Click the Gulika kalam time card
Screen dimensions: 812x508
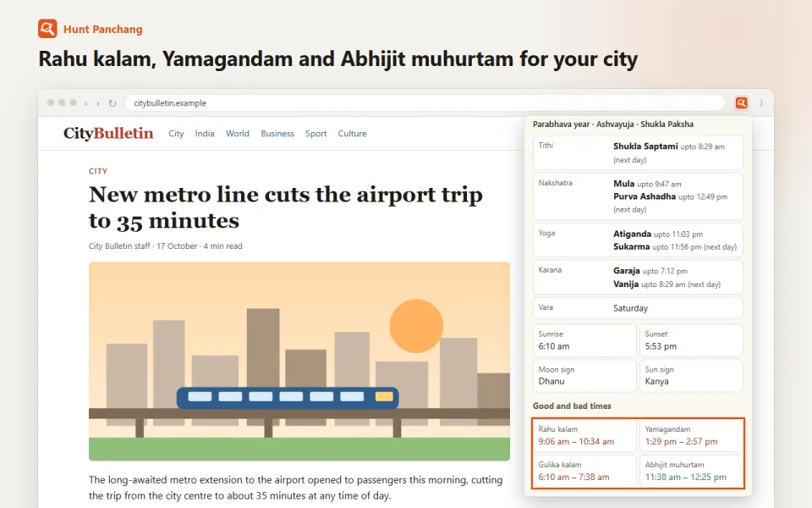(x=584, y=471)
